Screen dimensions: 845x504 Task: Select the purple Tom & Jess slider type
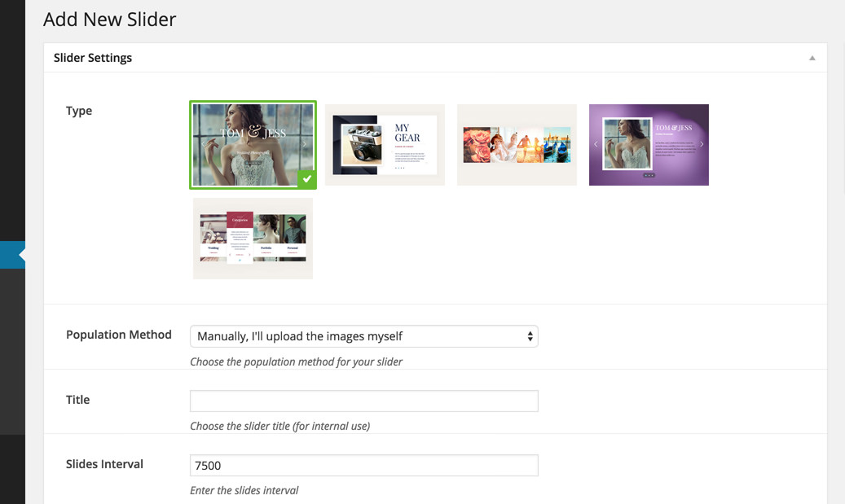(x=649, y=145)
